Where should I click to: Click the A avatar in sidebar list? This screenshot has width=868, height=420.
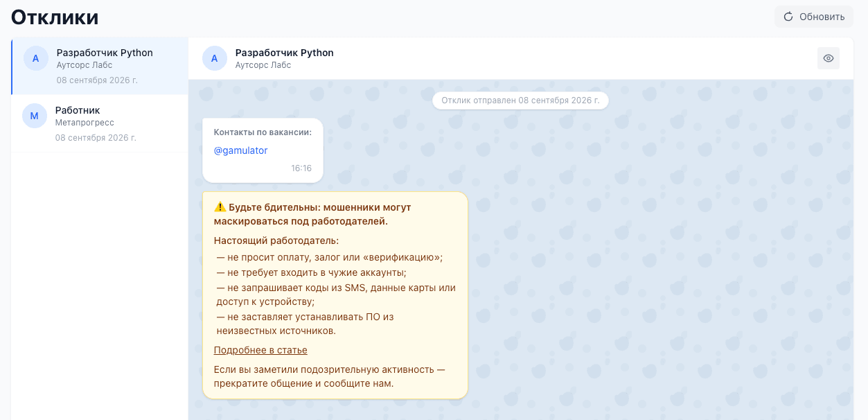coord(36,58)
